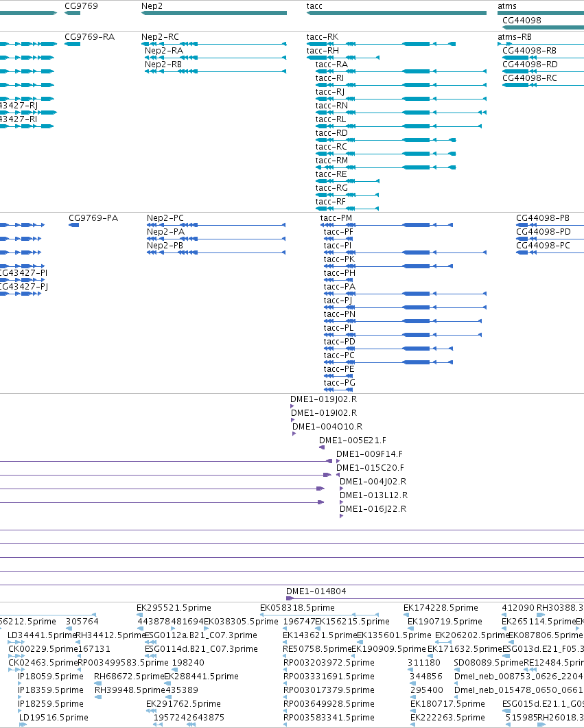Viewport: 584px width, 728px height.
Task: Select the Nep2-RC transcript label
Action: [x=160, y=36]
